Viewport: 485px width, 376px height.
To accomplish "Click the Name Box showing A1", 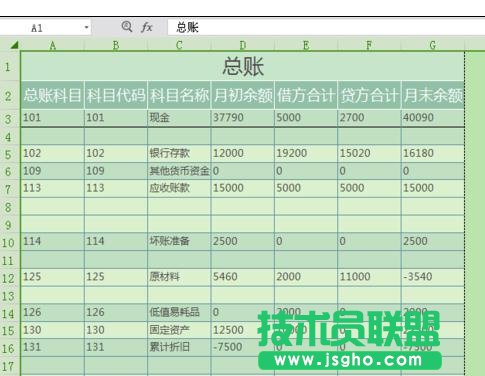I will (45, 28).
